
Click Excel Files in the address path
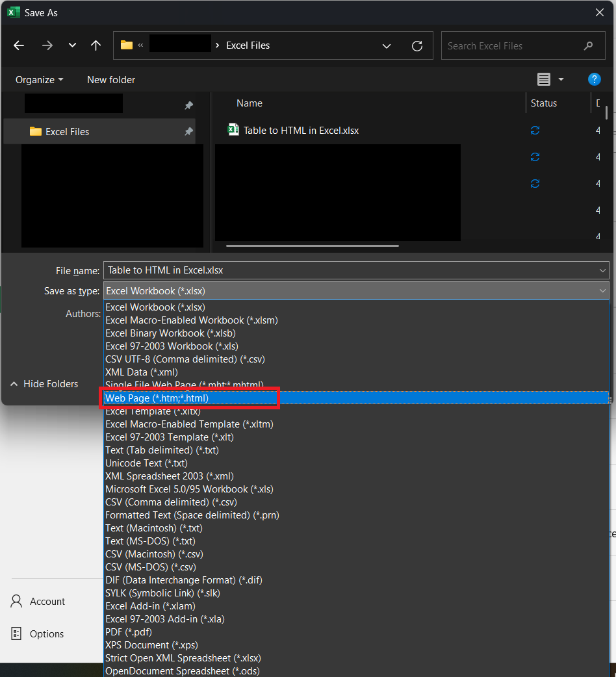(x=248, y=45)
